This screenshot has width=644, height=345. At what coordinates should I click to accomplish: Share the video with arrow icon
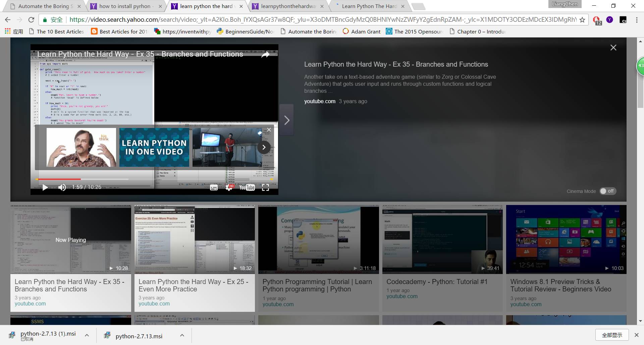coord(265,55)
